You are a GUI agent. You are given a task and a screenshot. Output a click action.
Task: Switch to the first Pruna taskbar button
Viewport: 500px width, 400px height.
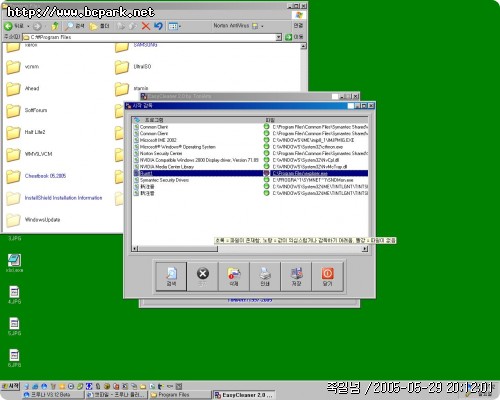tap(52, 395)
